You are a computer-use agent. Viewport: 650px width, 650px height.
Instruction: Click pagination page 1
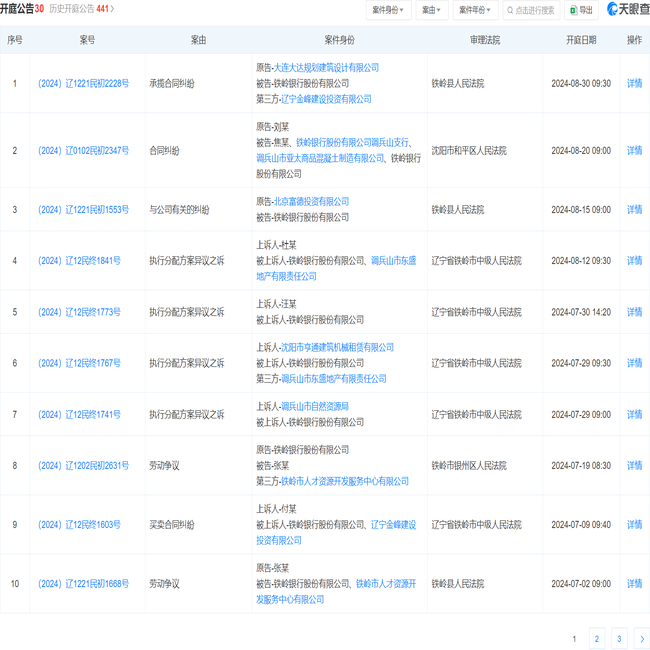(x=574, y=639)
